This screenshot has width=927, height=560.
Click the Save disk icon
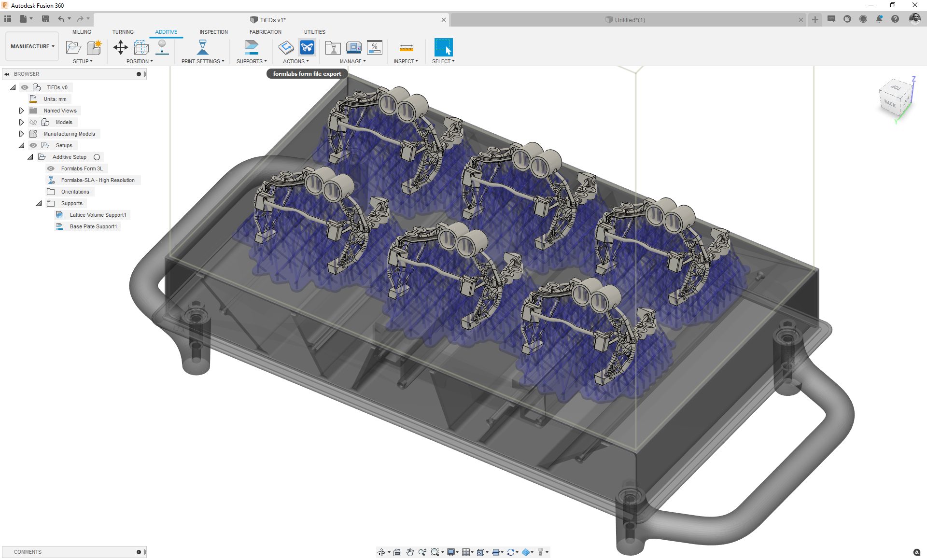pos(45,19)
